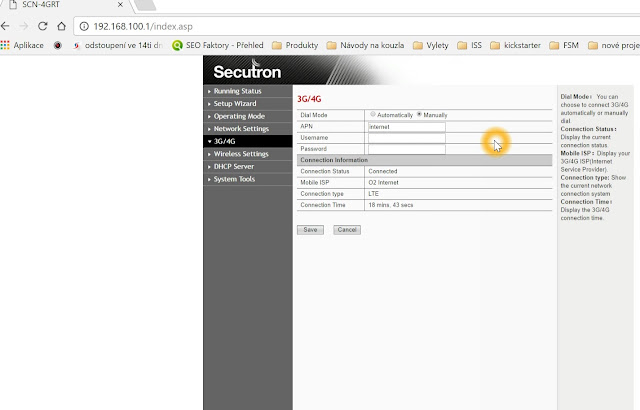This screenshot has height=410, width=640.
Task: Open the ISS bookmark folder
Action: pyautogui.click(x=469, y=45)
